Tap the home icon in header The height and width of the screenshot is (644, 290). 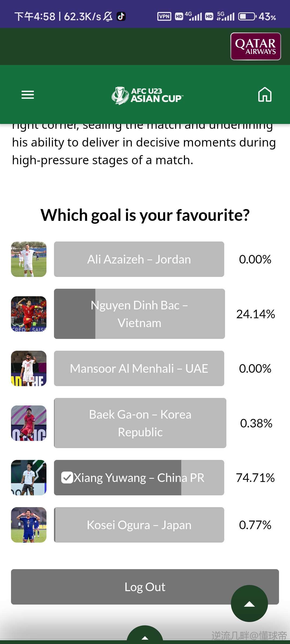pos(265,94)
